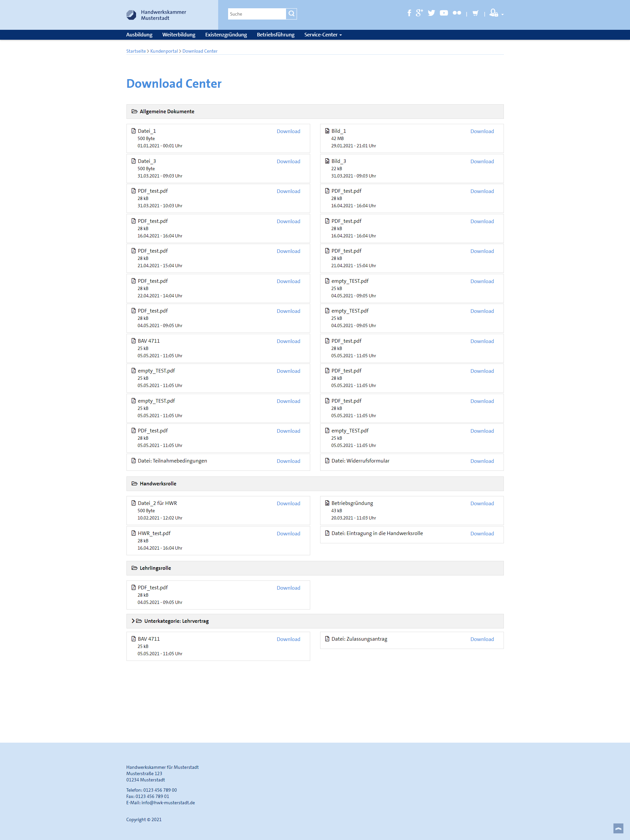Image resolution: width=630 pixels, height=840 pixels.
Task: Open the Ausbildung menu item
Action: pos(139,34)
